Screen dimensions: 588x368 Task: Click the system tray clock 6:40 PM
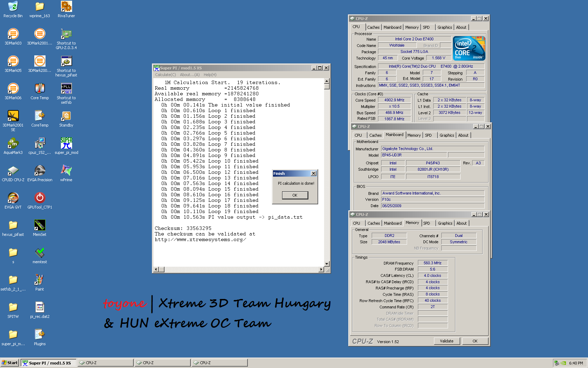point(576,363)
